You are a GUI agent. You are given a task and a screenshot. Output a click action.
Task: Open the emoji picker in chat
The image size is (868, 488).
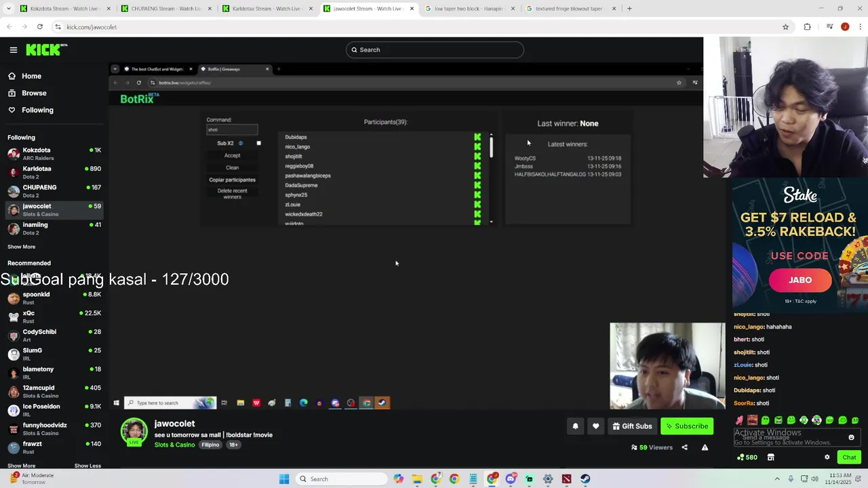click(x=851, y=438)
